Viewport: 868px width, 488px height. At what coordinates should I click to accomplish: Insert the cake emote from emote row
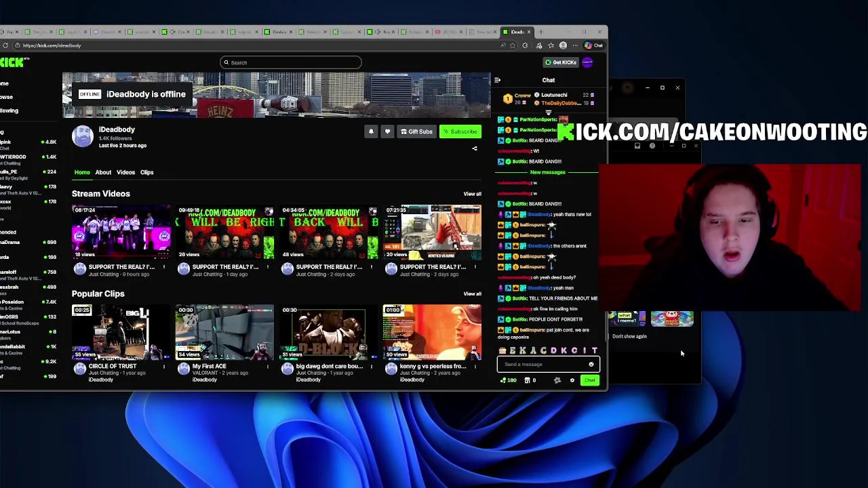click(x=502, y=350)
